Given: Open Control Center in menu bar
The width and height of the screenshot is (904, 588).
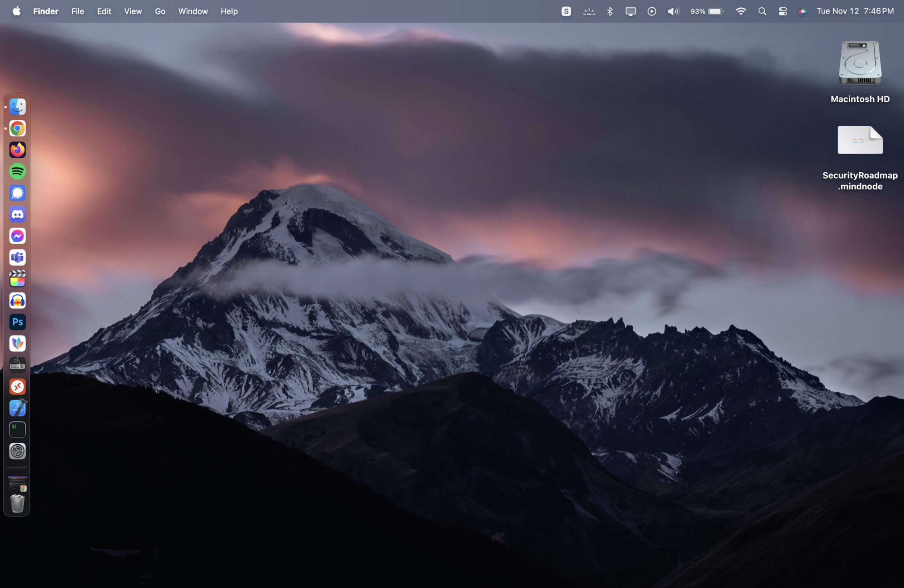Looking at the screenshot, I should [783, 11].
